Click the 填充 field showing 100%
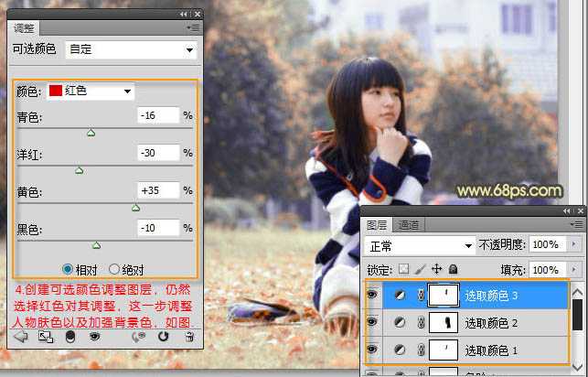588x377 pixels. tap(549, 270)
